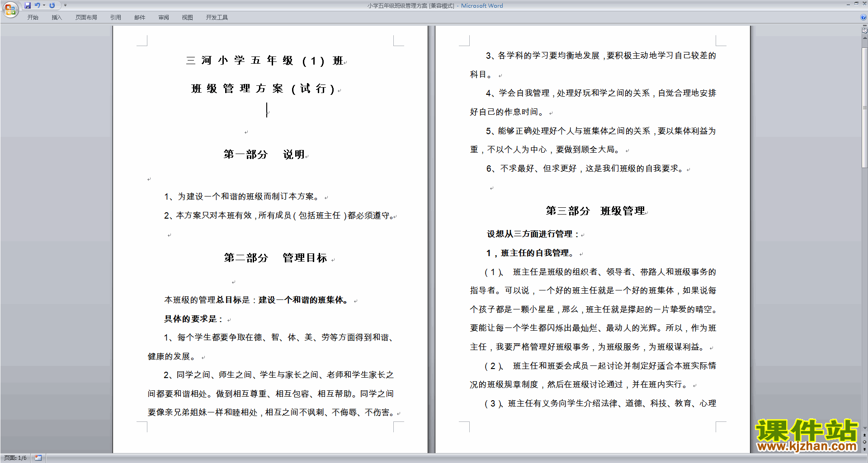868x463 pixels.
Task: Click the heading 第一部分 说明
Action: [x=264, y=154]
